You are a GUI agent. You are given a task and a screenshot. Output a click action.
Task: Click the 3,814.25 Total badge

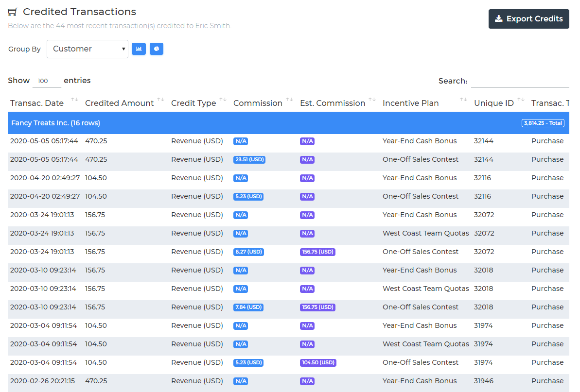543,123
